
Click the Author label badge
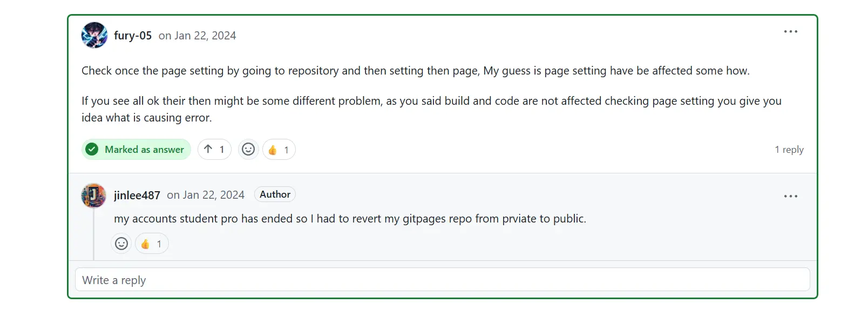coord(275,194)
